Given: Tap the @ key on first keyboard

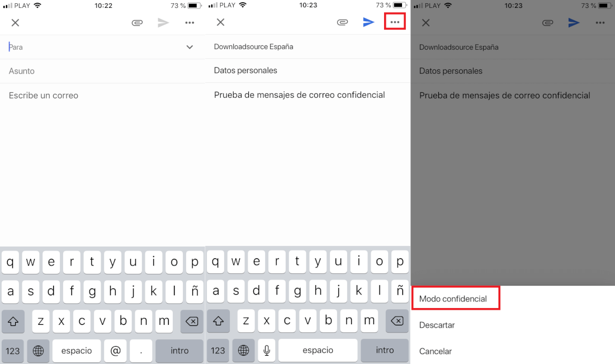Looking at the screenshot, I should pyautogui.click(x=115, y=351).
